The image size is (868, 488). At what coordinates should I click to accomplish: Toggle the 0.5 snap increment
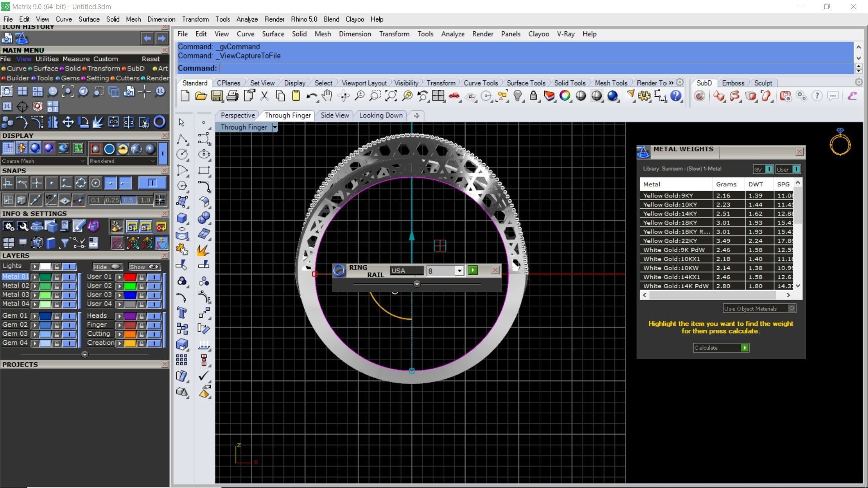[x=128, y=200]
